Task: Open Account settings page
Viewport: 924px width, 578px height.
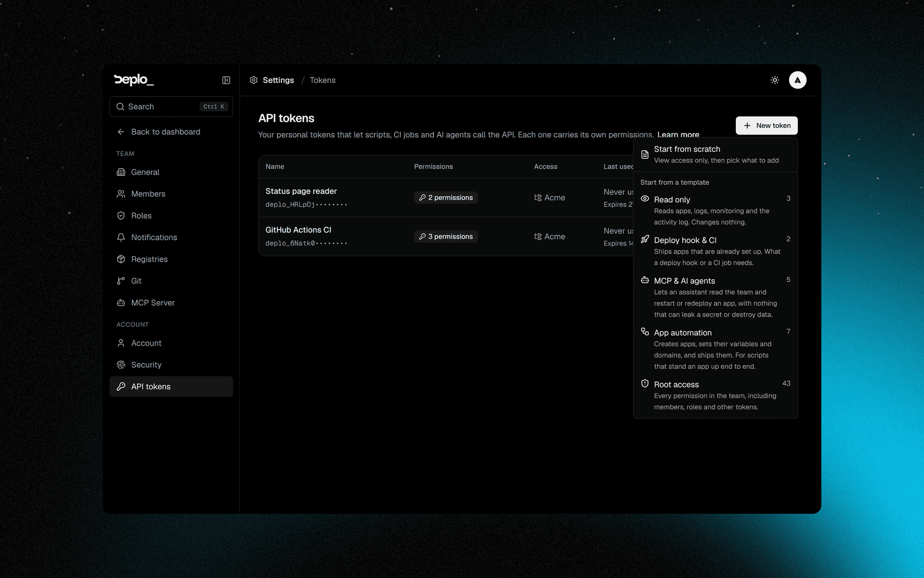Action: pyautogui.click(x=171, y=343)
